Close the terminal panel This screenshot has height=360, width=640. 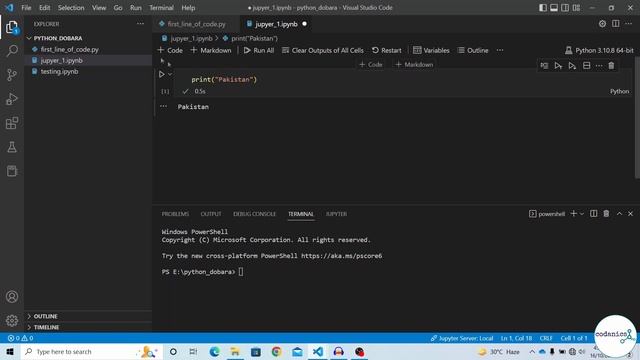pos(630,214)
